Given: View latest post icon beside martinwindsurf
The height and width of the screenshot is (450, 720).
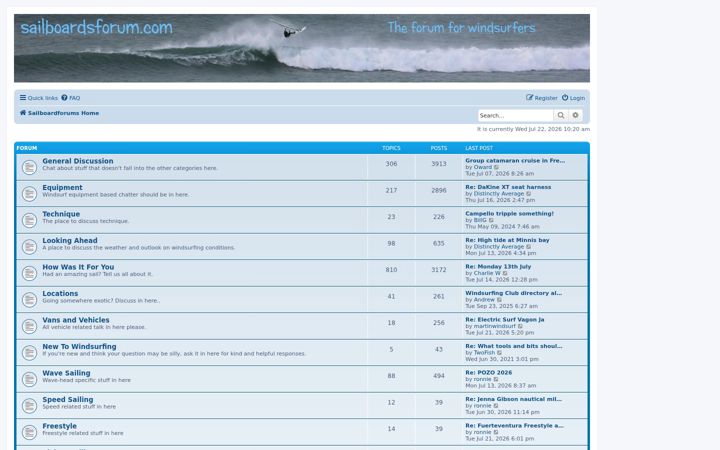Looking at the screenshot, I should click(520, 326).
